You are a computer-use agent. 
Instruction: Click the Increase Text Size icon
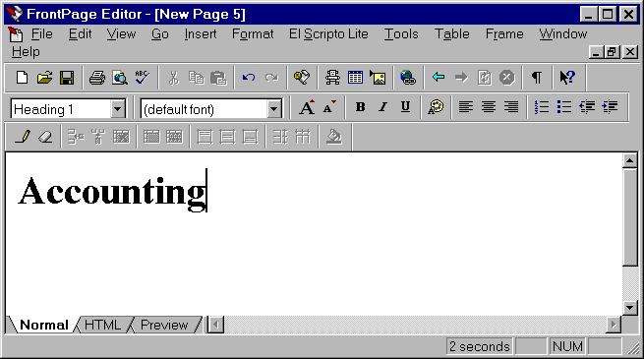307,107
